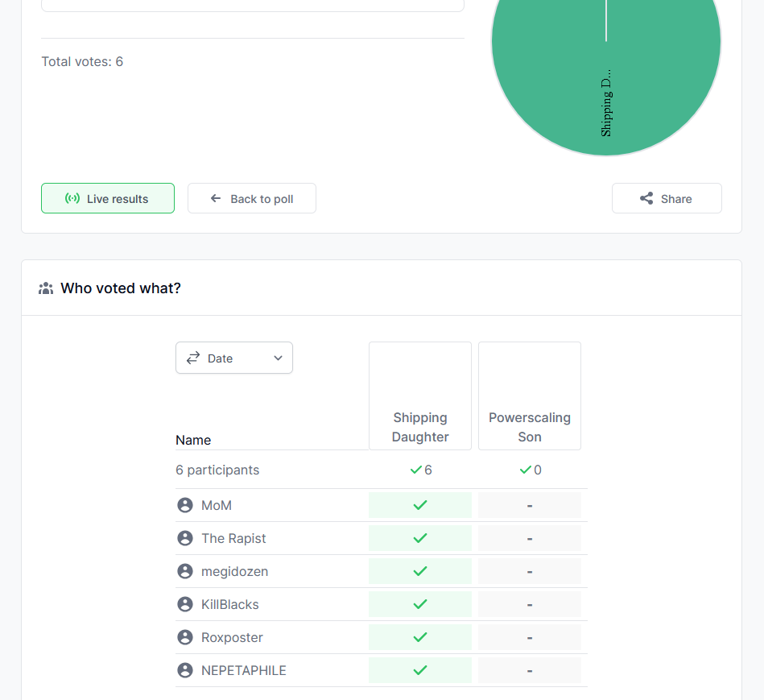Click the people icon beside Who voted what
This screenshot has width=764, height=700.
click(x=46, y=288)
